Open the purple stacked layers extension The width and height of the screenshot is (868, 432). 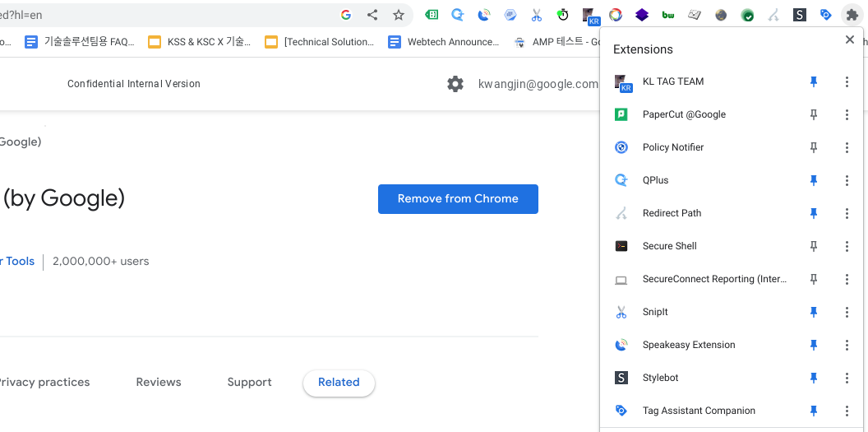pyautogui.click(x=642, y=15)
